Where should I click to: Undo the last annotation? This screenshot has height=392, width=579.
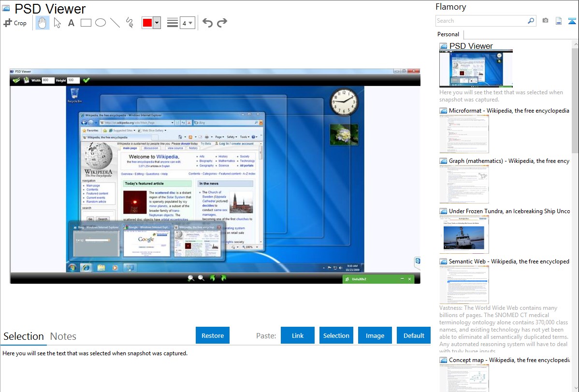207,23
